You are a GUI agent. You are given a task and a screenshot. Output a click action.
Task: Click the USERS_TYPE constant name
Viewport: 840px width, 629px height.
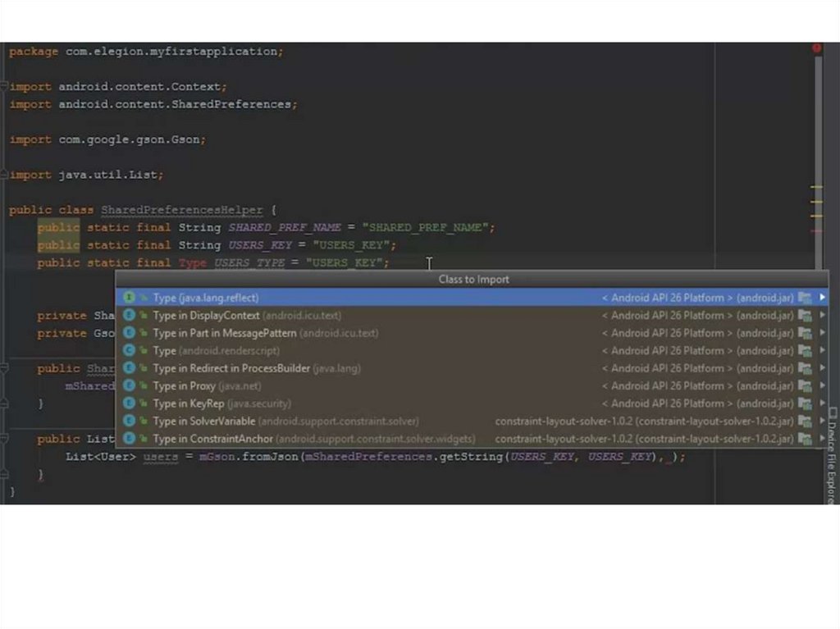click(x=249, y=262)
